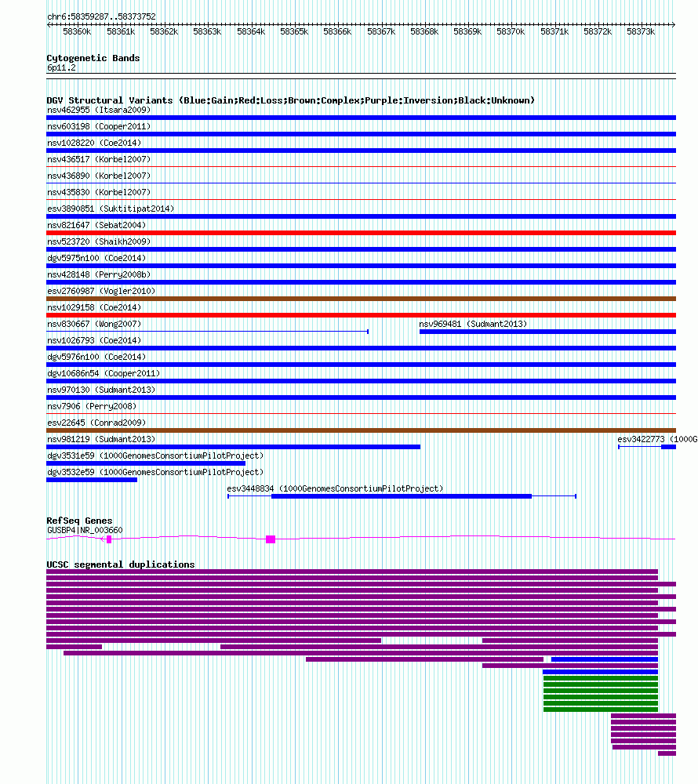Click the DGV Structural Variants track title

(290, 101)
